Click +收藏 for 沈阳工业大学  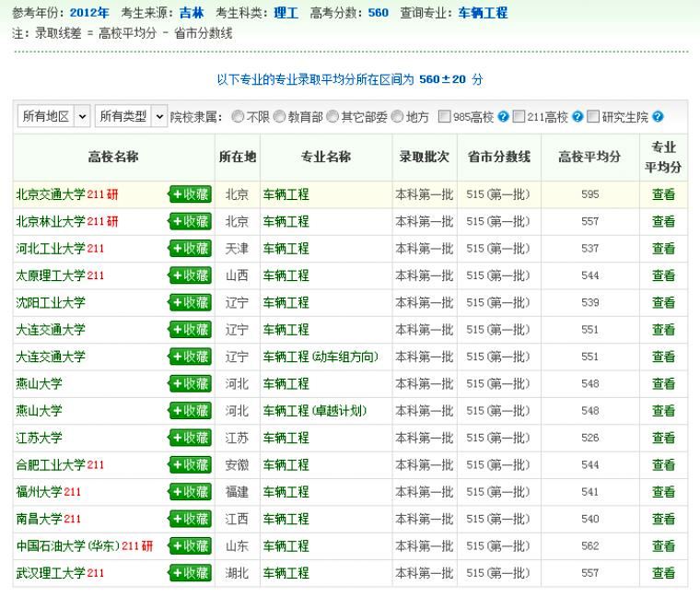[190, 303]
